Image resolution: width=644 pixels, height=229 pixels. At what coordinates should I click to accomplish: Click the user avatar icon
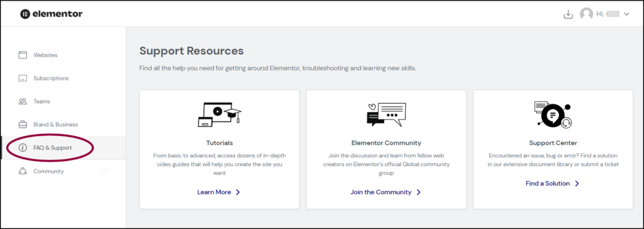coord(586,14)
